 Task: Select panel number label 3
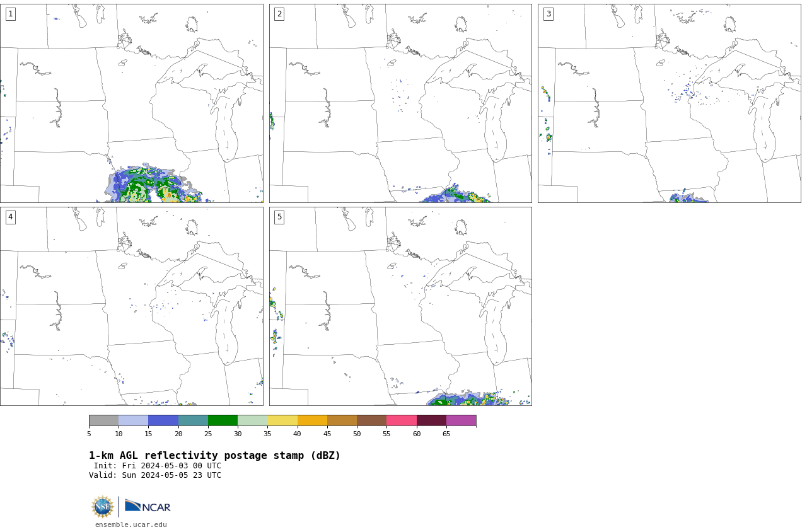(x=549, y=14)
